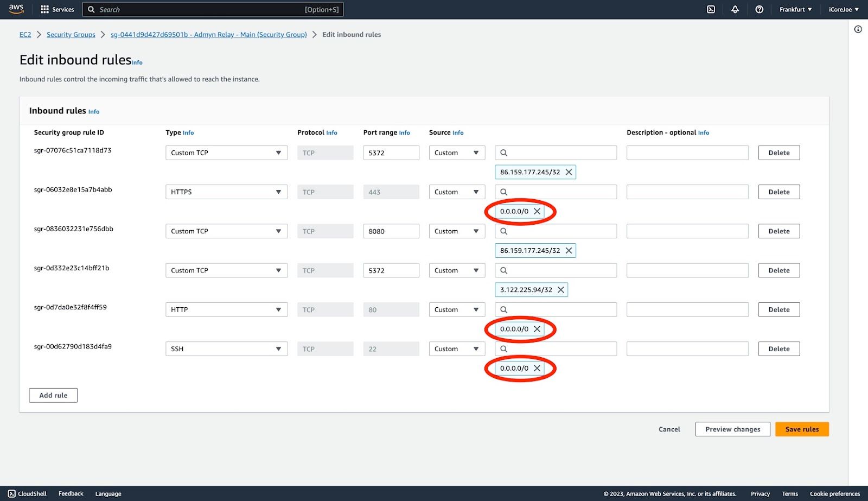This screenshot has width=868, height=501.
Task: Open the HTTP type dropdown
Action: click(x=226, y=309)
